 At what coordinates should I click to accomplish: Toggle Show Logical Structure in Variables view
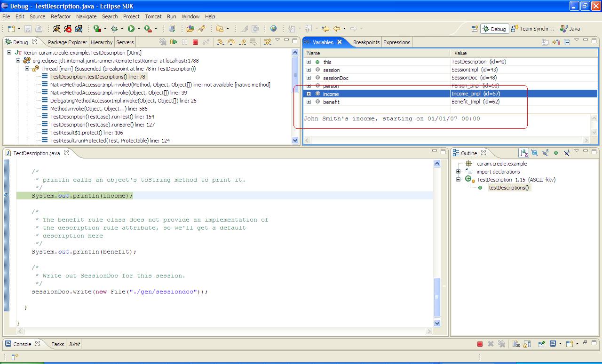point(556,42)
